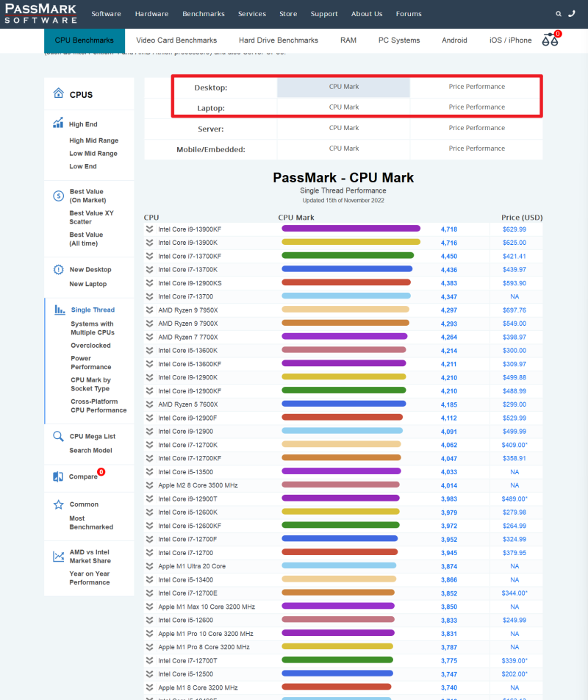Click Apple M1 Max 10 Core CPU name

tap(207, 607)
